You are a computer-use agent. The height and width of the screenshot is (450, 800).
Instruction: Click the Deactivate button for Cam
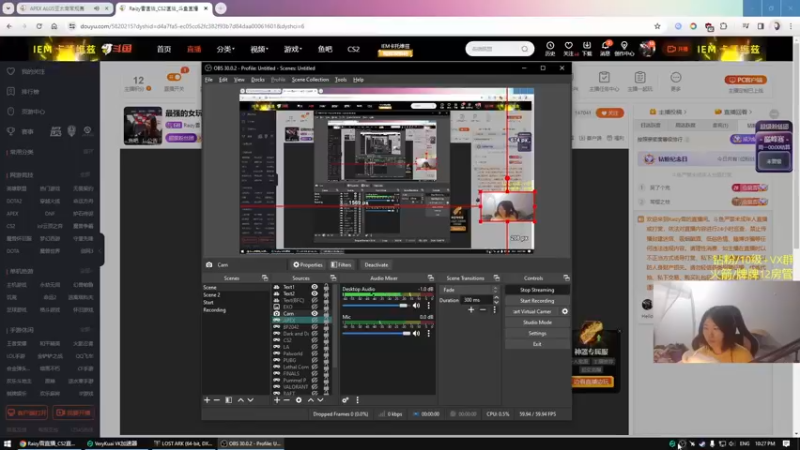[376, 265]
